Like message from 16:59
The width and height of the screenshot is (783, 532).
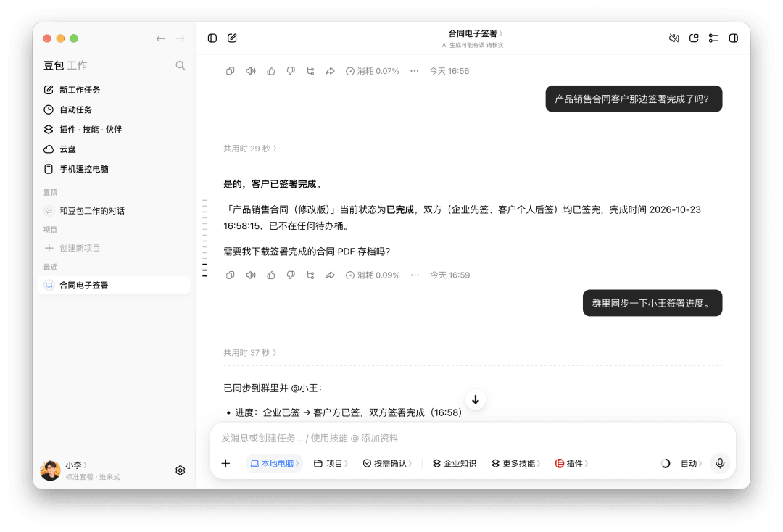270,275
